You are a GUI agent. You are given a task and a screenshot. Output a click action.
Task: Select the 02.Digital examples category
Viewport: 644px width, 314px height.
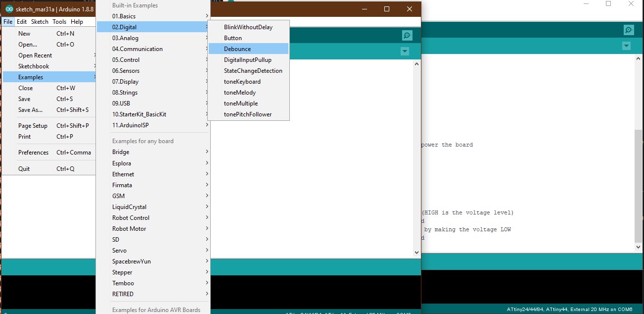(153, 27)
